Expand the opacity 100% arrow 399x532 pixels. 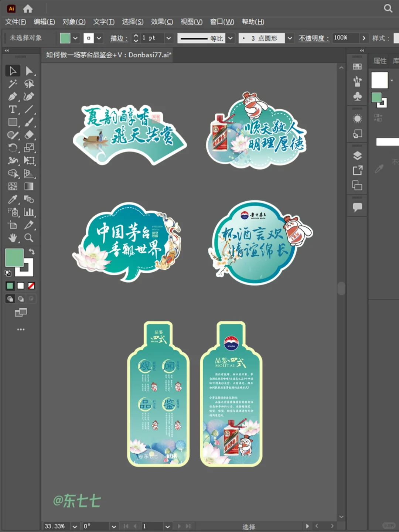click(x=364, y=38)
